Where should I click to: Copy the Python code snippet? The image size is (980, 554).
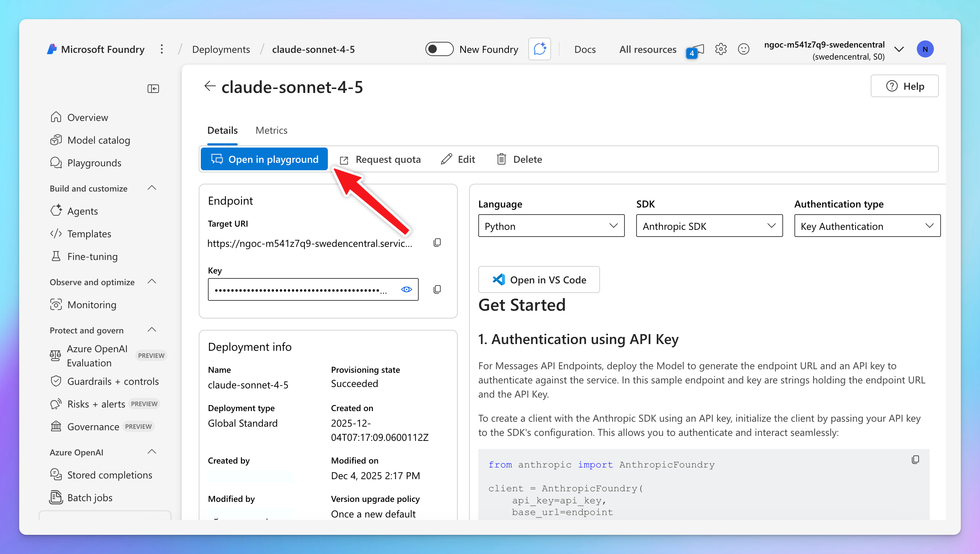tap(915, 460)
